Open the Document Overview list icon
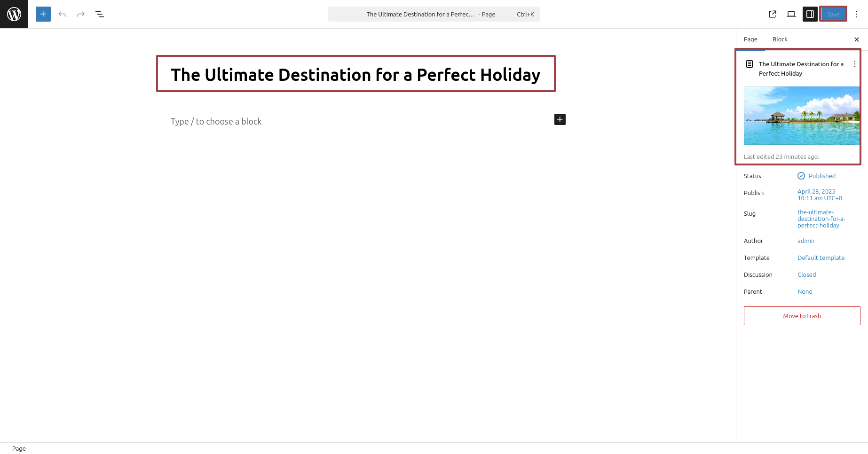The height and width of the screenshot is (454, 868). point(100,14)
